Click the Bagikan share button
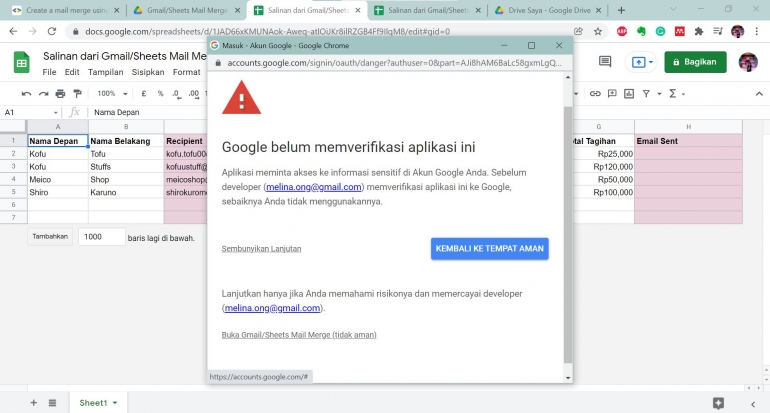Image resolution: width=770 pixels, height=413 pixels. 695,62
